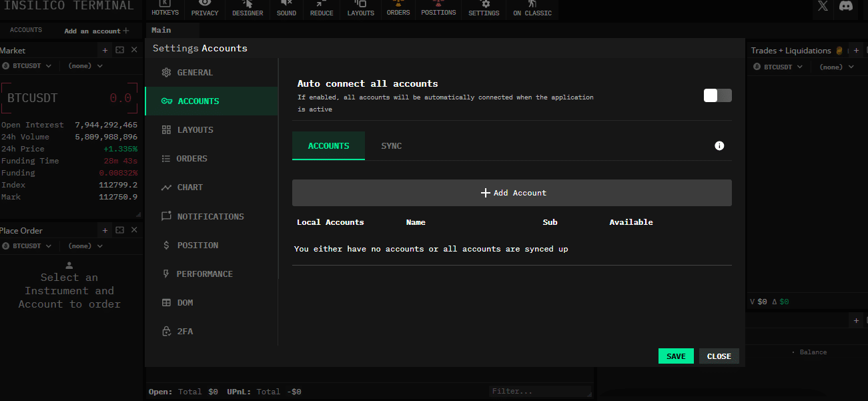Click the Mark price 112750.9

(x=118, y=197)
